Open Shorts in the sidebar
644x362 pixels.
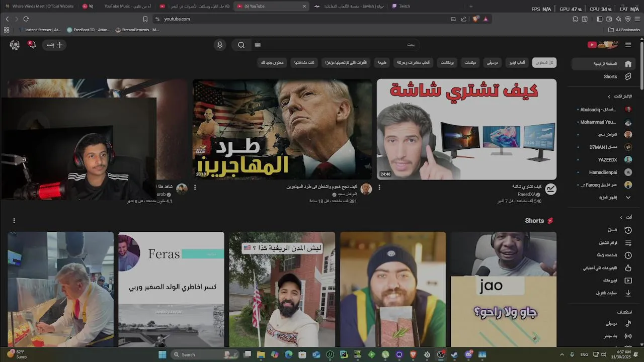(x=603, y=76)
